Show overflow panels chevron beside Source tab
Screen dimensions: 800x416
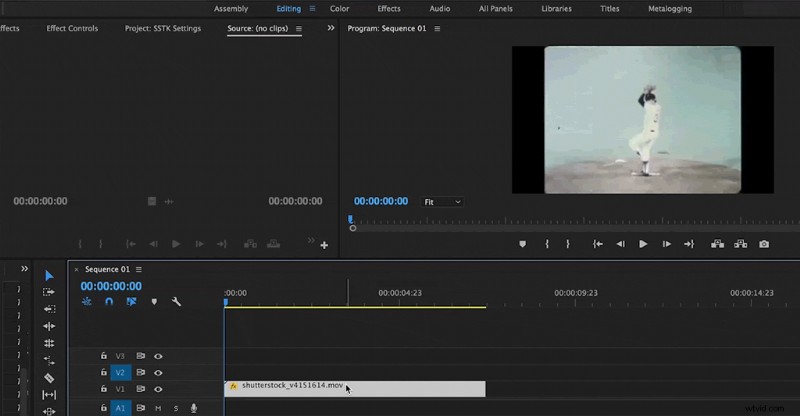tap(331, 28)
